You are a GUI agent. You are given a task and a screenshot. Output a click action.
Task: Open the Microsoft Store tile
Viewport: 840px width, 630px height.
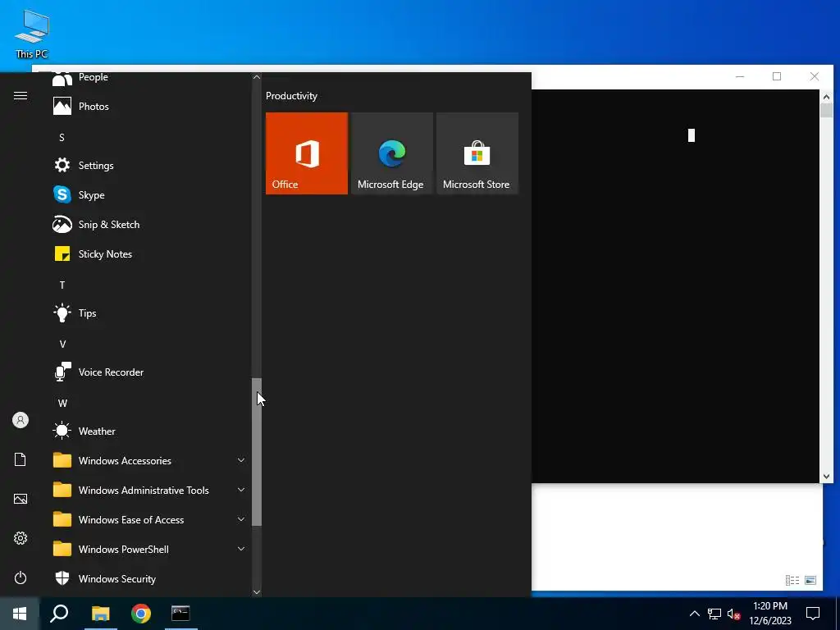(477, 153)
